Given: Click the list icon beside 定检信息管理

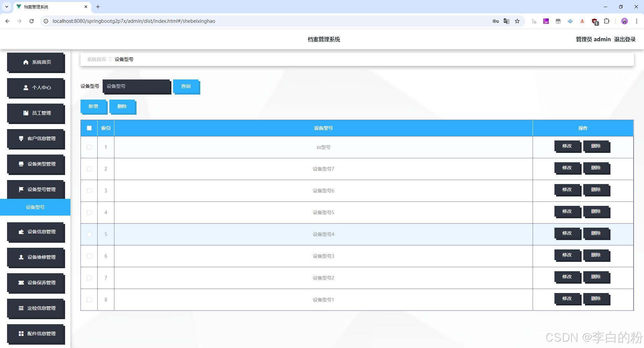Looking at the screenshot, I should point(21,308).
